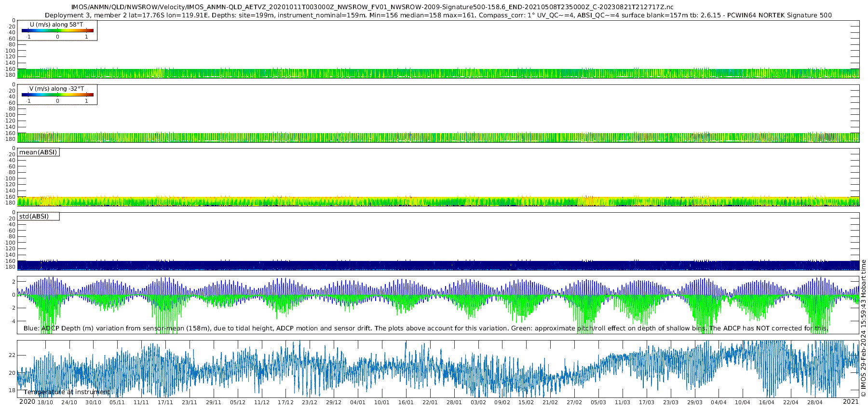Click the blue/green ADCP depth variation caption
This screenshot has width=868, height=410.
point(425,328)
